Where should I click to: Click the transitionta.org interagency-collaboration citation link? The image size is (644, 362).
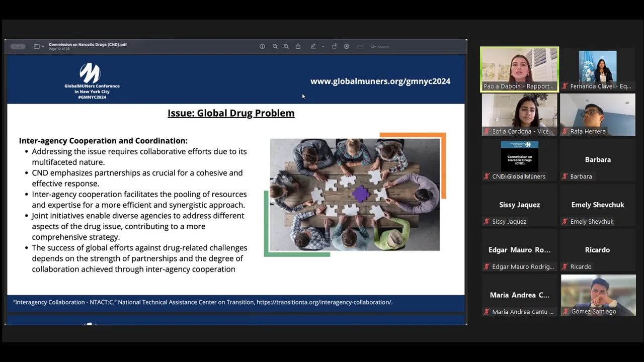(x=324, y=302)
